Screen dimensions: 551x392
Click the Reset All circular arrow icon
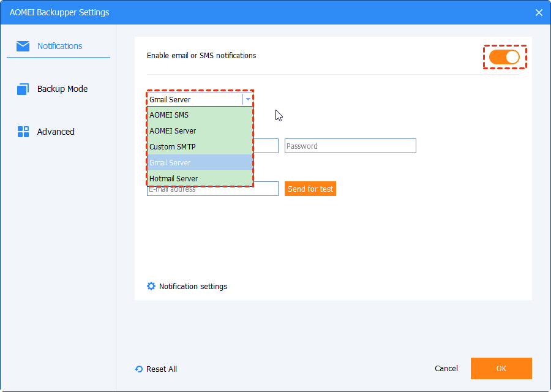click(139, 369)
